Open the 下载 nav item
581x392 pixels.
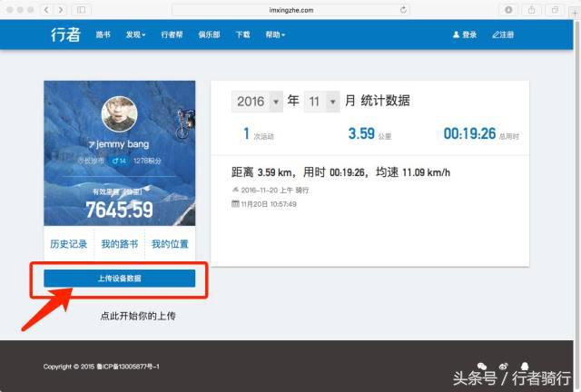tap(242, 34)
